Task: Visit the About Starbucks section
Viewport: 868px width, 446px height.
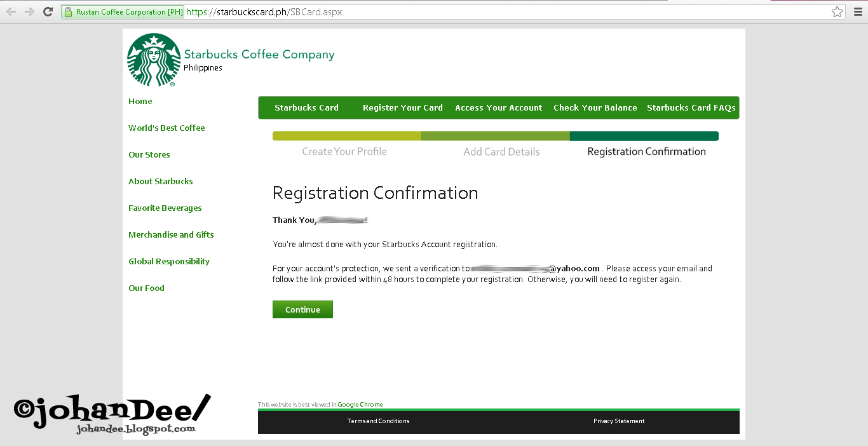Action: 160,181
